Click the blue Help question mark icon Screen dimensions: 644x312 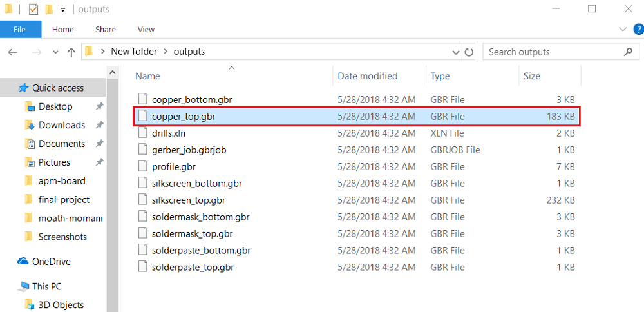[638, 29]
